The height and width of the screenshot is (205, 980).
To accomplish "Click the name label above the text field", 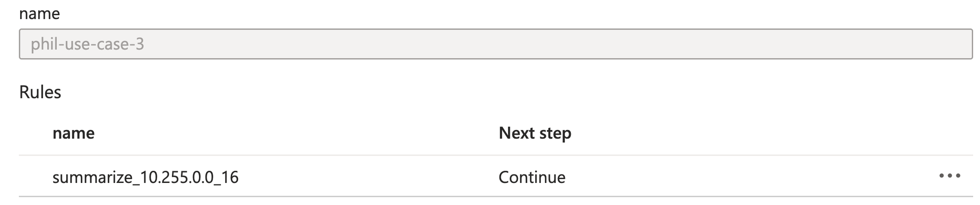I will pos(40,13).
